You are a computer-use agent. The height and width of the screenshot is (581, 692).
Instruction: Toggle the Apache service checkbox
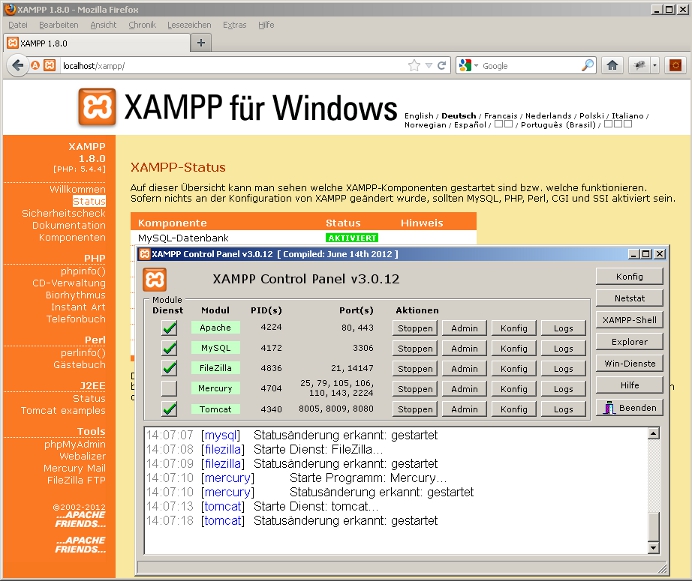tap(169, 328)
